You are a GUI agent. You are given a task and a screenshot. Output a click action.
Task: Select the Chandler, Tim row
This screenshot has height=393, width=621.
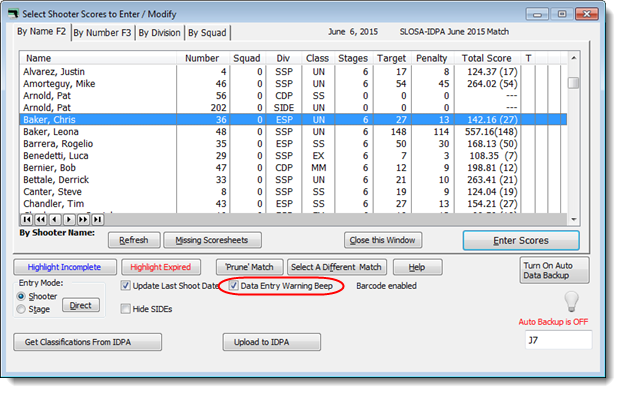[x=293, y=204]
